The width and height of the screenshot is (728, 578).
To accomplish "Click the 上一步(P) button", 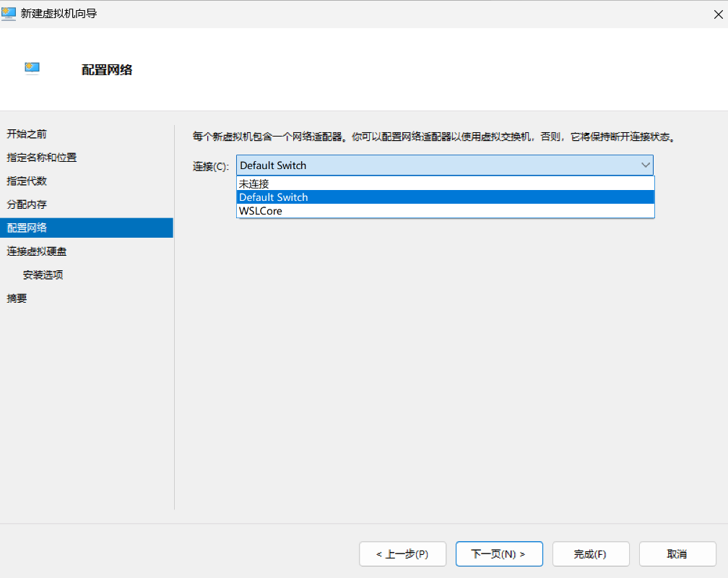I will pos(402,554).
